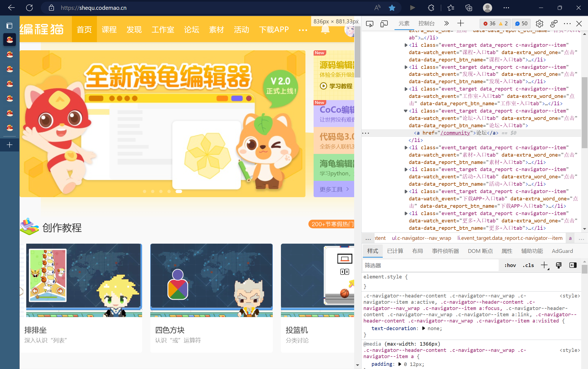Toggle device emulation mode in DevTools
This screenshot has height=369, width=588.
[x=384, y=24]
